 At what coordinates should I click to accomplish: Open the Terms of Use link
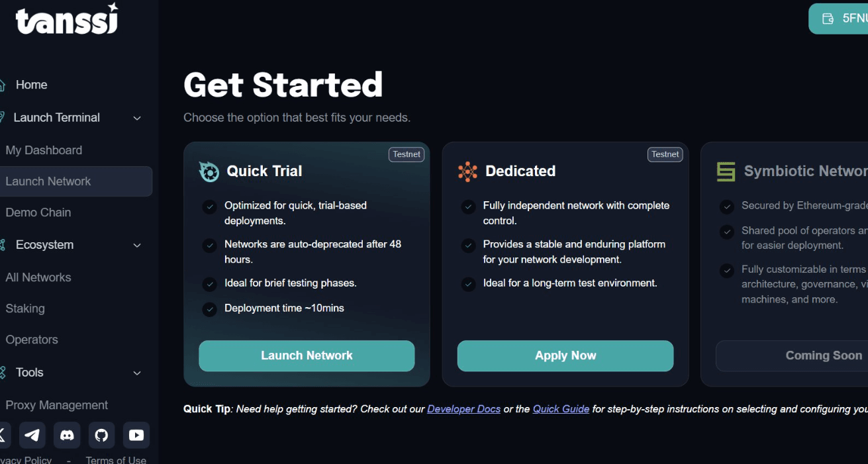tap(116, 460)
